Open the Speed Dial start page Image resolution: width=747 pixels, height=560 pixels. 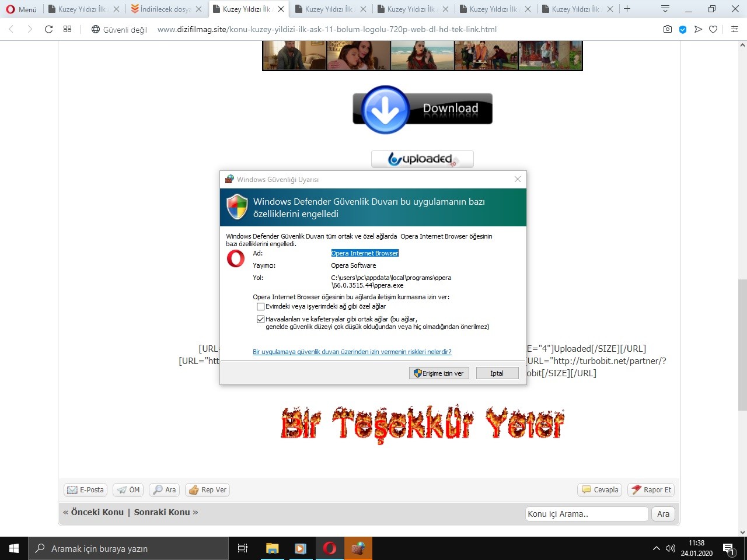(x=68, y=29)
